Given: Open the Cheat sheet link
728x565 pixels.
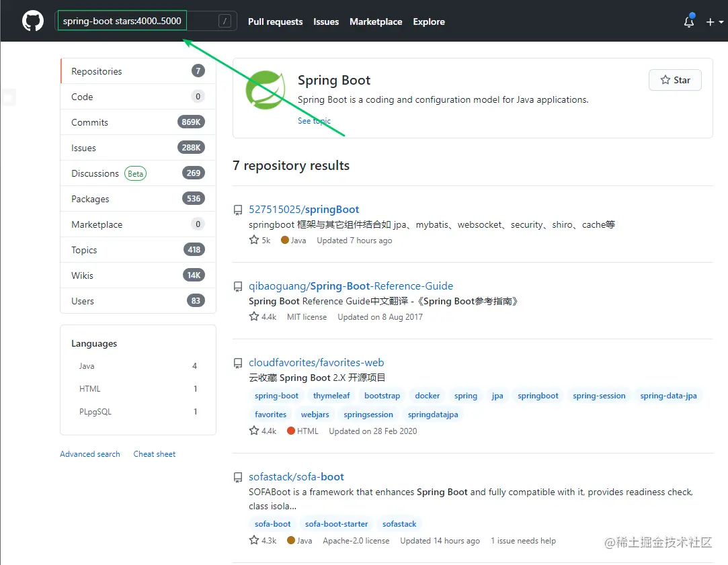Looking at the screenshot, I should tap(154, 453).
